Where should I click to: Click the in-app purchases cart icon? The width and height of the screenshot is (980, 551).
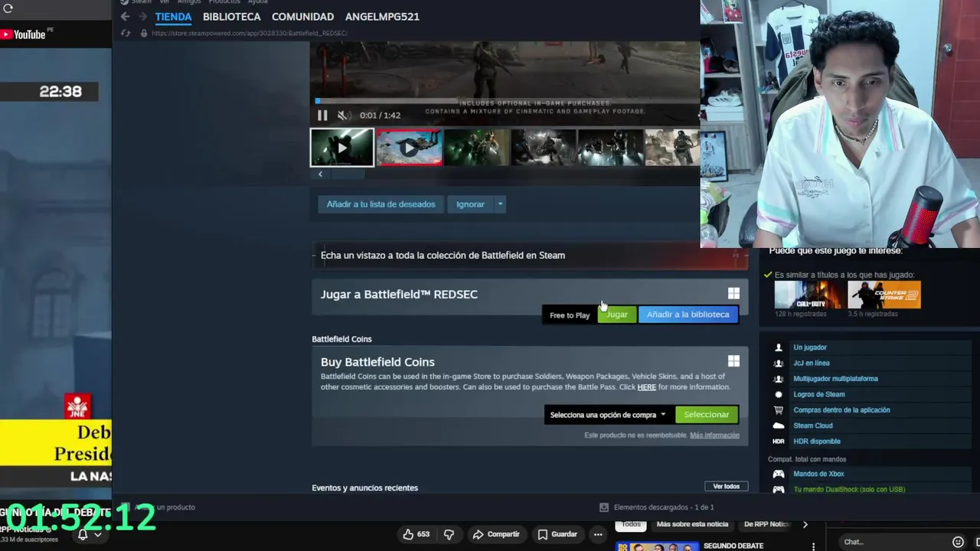(779, 410)
